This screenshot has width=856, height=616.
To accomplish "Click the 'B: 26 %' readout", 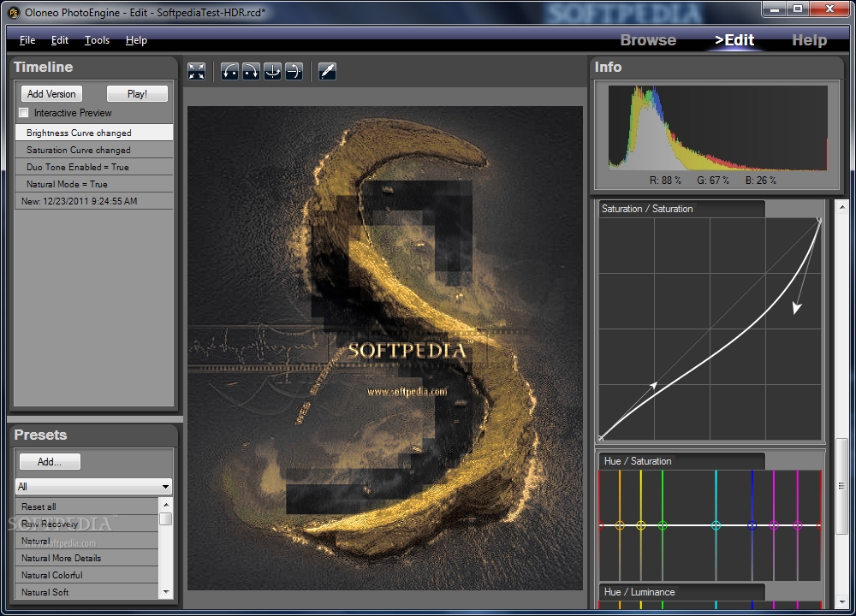I will pos(761,180).
